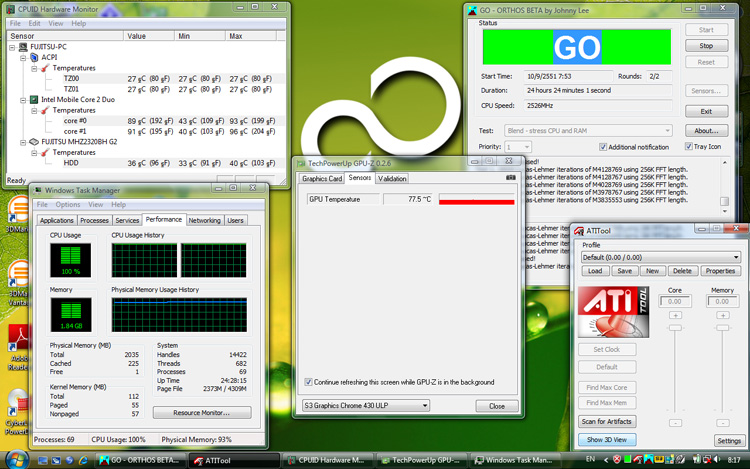Click the Stop button in Orthos
This screenshot has height=469, width=750.
(706, 46)
